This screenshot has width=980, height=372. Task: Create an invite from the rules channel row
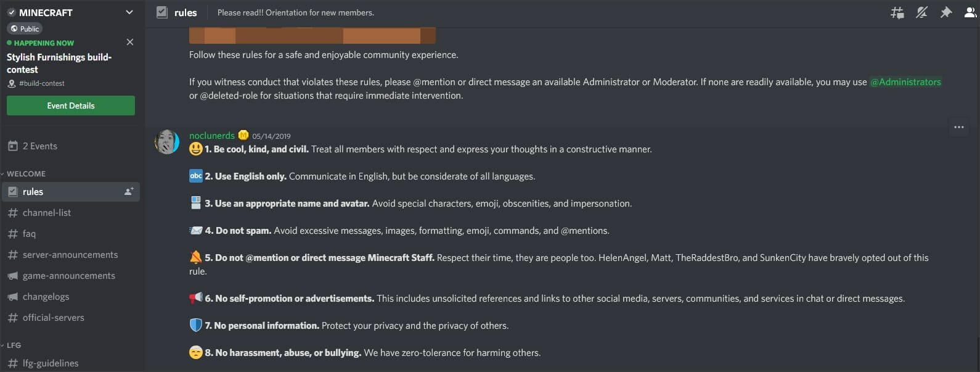click(x=129, y=191)
